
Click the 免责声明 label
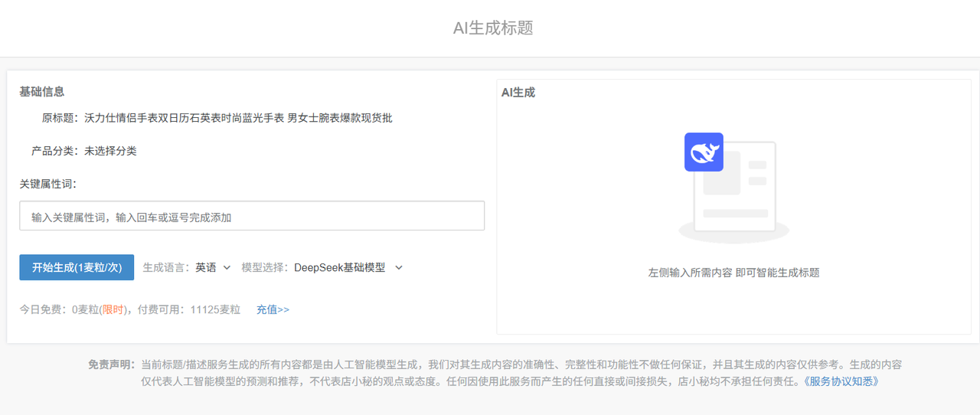pyautogui.click(x=114, y=364)
